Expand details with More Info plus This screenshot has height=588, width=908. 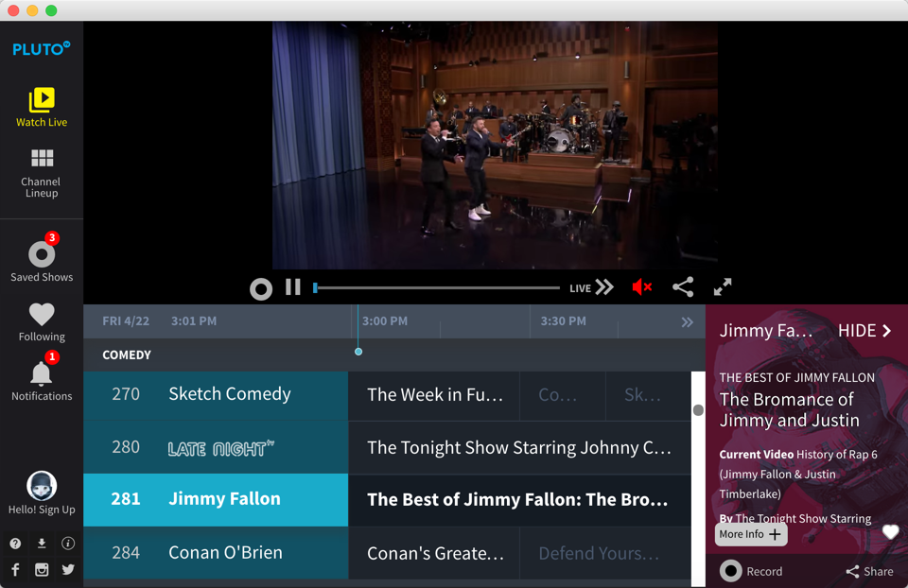point(751,534)
